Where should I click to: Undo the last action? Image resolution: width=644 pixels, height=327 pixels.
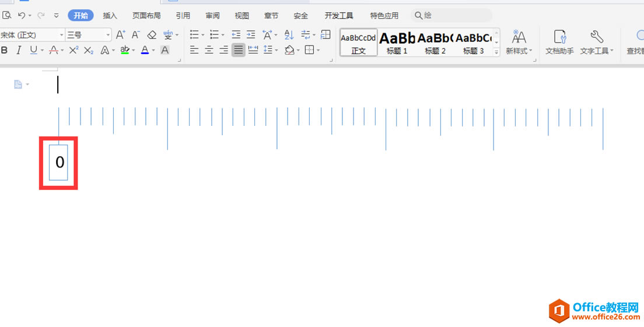22,16
